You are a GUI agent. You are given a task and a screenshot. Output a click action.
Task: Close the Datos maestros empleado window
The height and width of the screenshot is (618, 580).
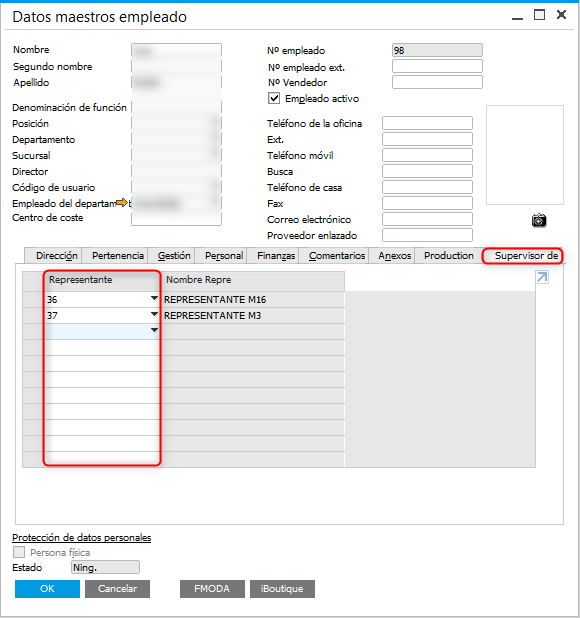(561, 15)
